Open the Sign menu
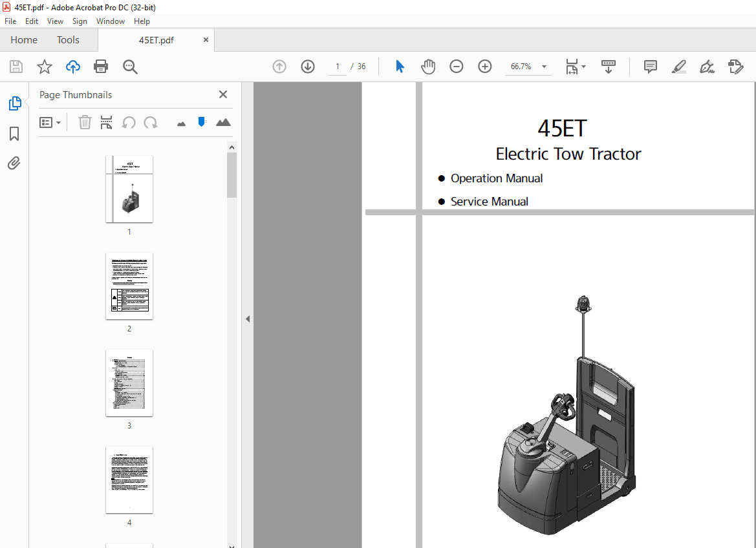 [x=80, y=21]
